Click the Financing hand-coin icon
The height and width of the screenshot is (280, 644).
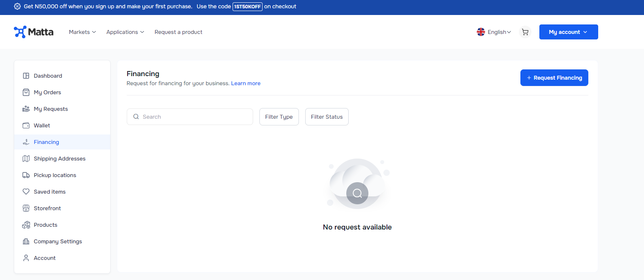[x=26, y=142]
